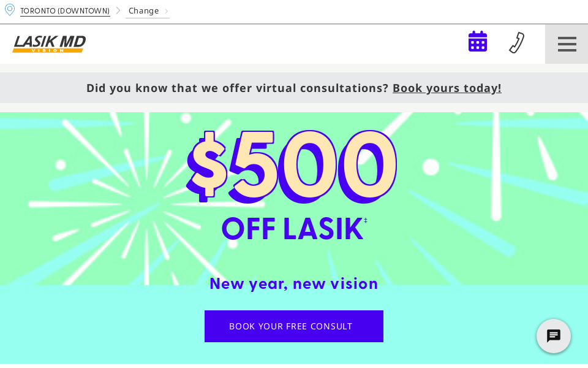
Task: Select the message icon inside the chat circle
Action: click(x=553, y=336)
